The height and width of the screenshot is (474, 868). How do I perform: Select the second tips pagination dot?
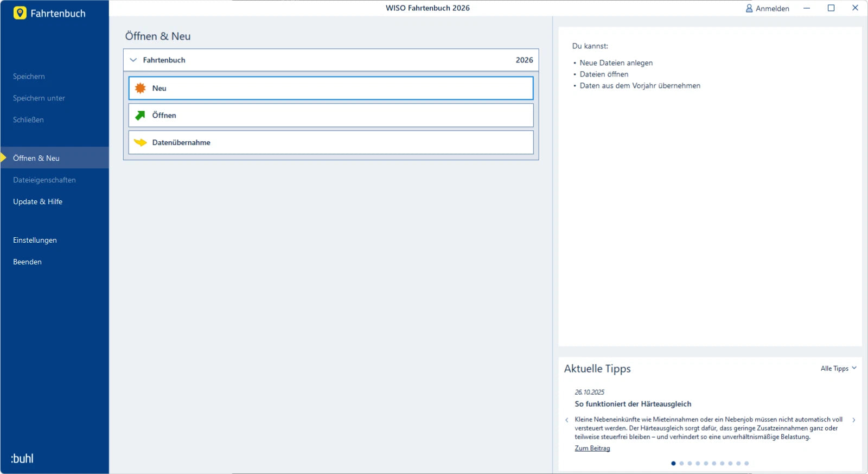tap(682, 463)
